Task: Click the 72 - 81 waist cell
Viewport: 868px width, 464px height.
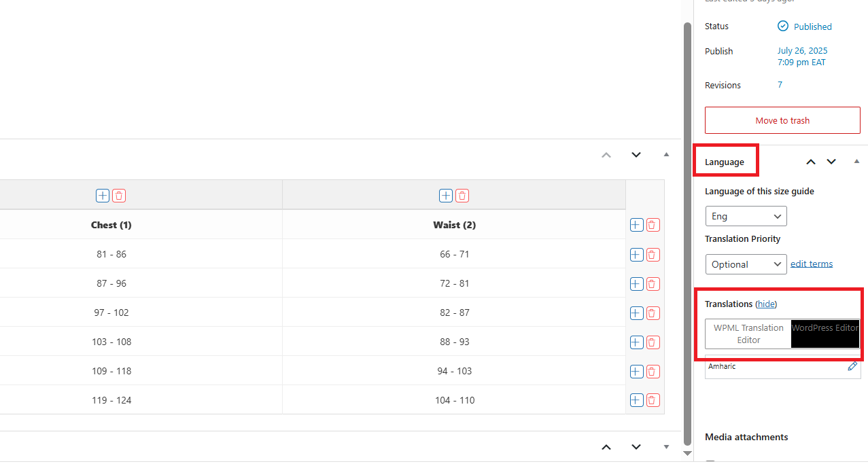Action: pos(455,283)
